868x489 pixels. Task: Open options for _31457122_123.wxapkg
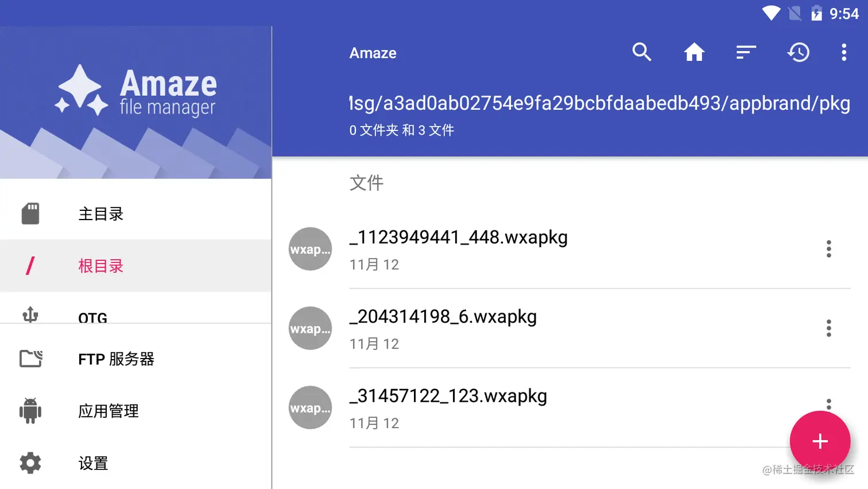tap(829, 405)
